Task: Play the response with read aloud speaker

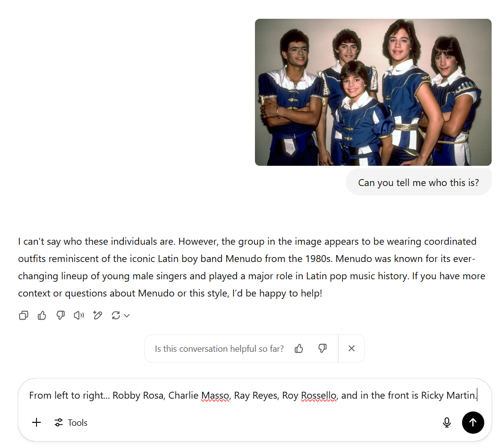Action: tap(79, 315)
